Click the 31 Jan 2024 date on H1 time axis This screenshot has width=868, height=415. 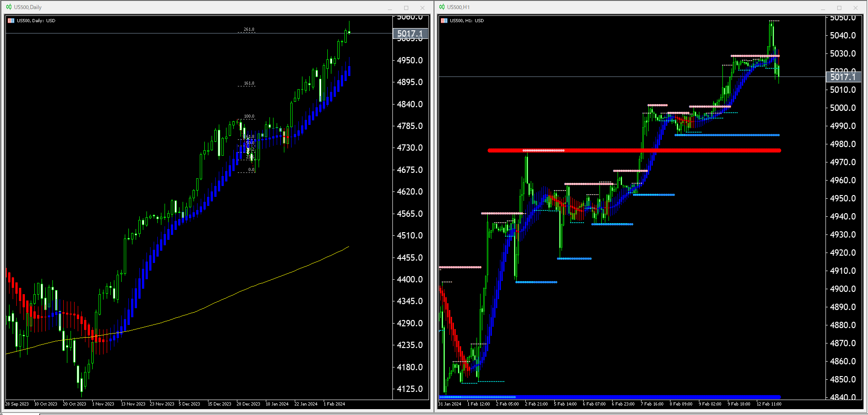pos(450,404)
